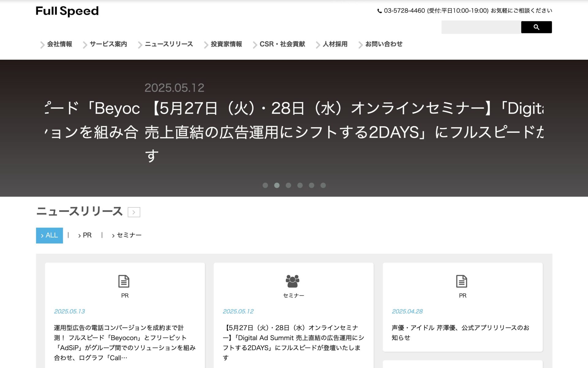This screenshot has width=588, height=368.
Task: Open the サービス案内 menu item
Action: pos(108,44)
